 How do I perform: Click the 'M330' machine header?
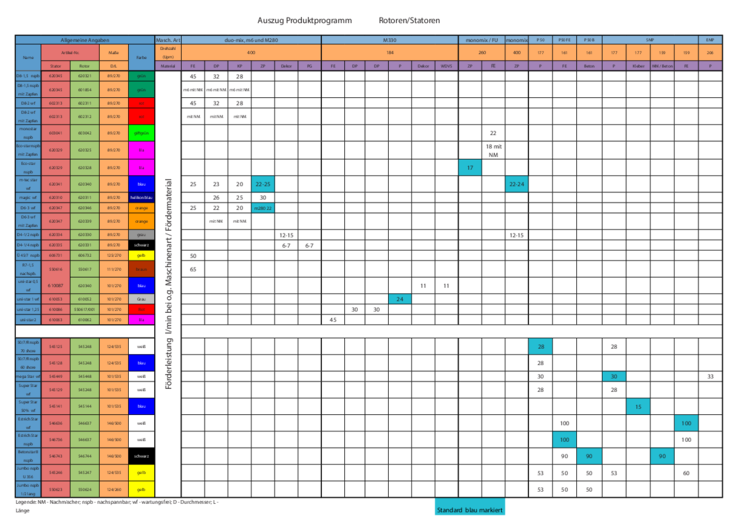(x=389, y=39)
